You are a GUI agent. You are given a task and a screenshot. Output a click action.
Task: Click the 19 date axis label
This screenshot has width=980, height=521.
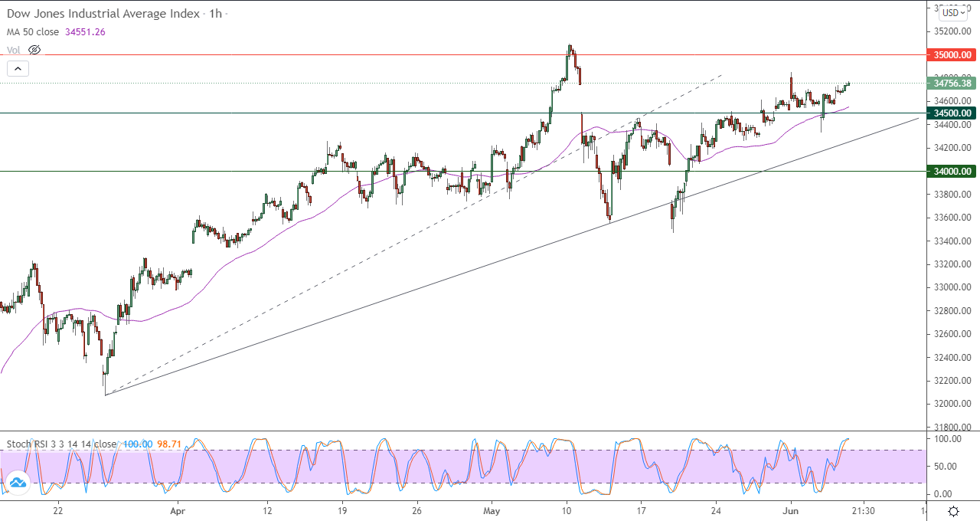[x=341, y=510]
